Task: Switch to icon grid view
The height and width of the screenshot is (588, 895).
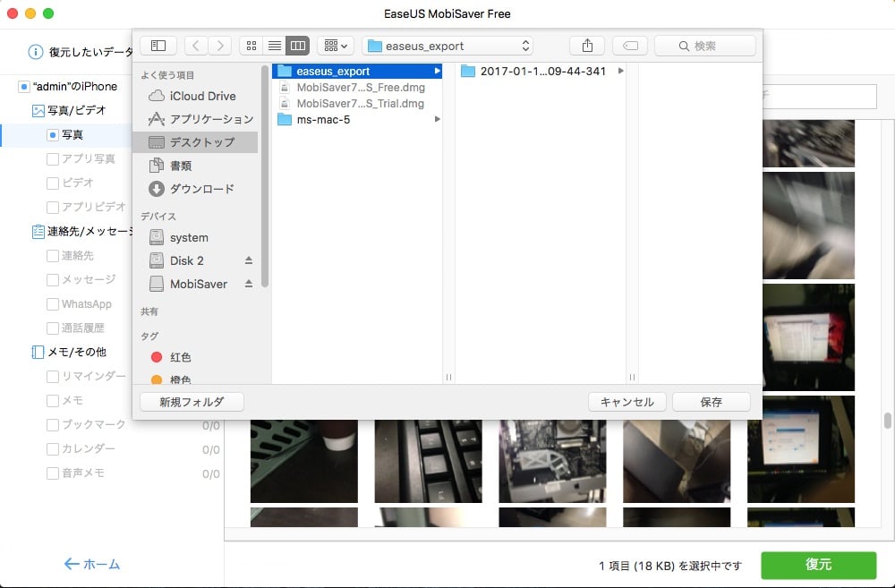Action: 251,46
